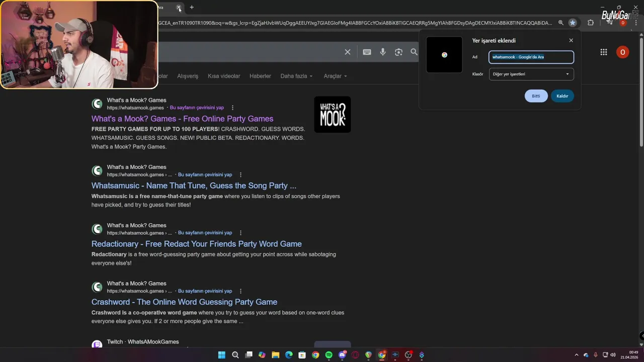Open Windows taskbar search

point(235,355)
